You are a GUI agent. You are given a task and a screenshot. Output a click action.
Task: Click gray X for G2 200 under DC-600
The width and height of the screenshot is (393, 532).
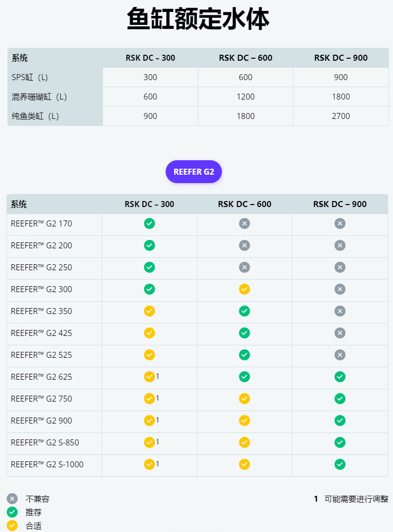244,245
